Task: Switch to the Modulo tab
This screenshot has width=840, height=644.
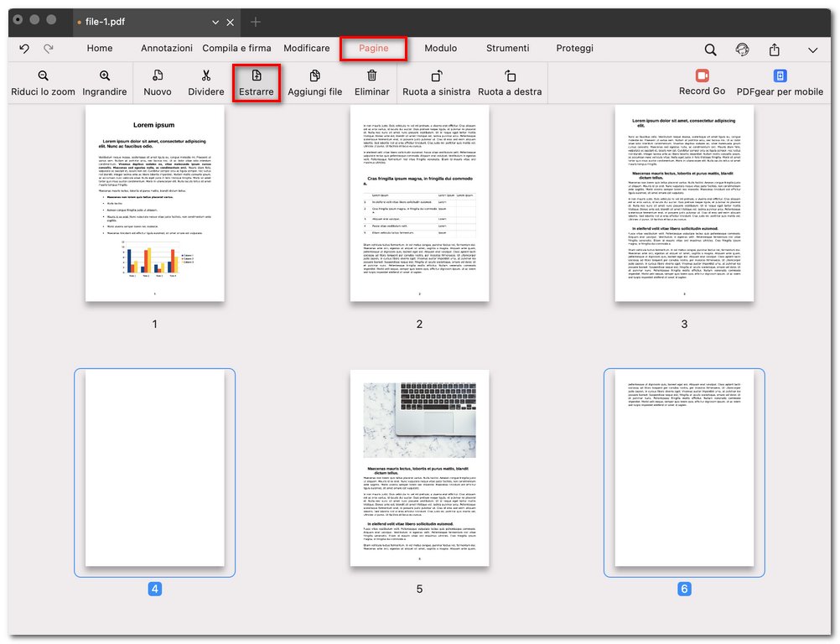Action: point(441,49)
